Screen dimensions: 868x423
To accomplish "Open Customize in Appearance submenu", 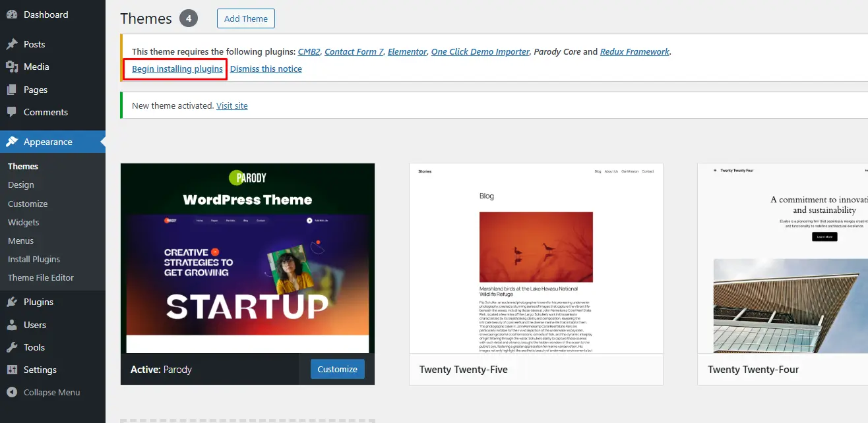I will click(28, 204).
